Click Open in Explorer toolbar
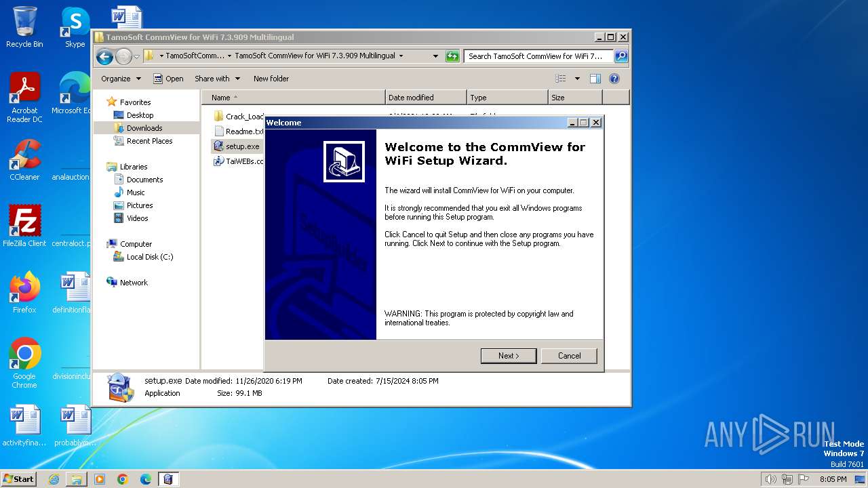 coord(168,79)
